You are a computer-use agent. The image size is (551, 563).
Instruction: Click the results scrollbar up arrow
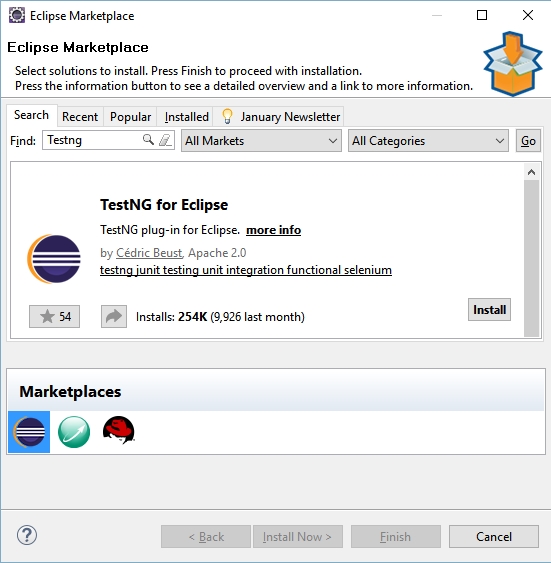point(532,172)
